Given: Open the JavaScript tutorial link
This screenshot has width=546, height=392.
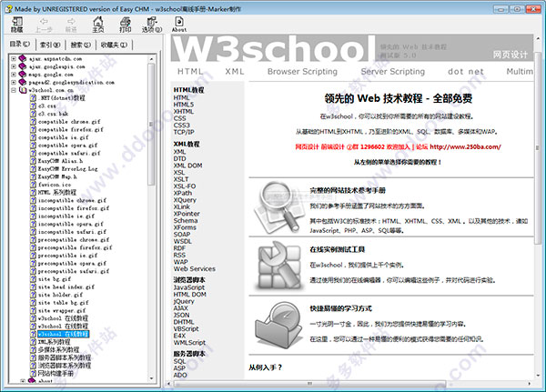Looking at the screenshot, I should click(189, 287).
